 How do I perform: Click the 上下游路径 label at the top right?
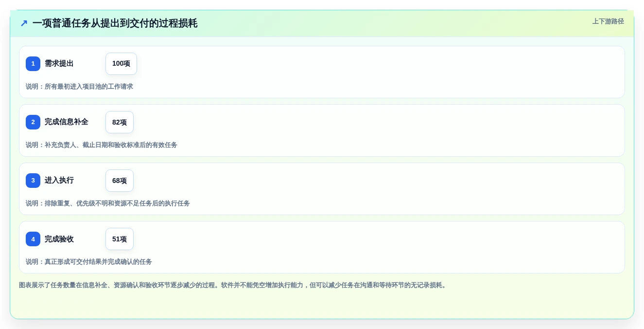608,21
